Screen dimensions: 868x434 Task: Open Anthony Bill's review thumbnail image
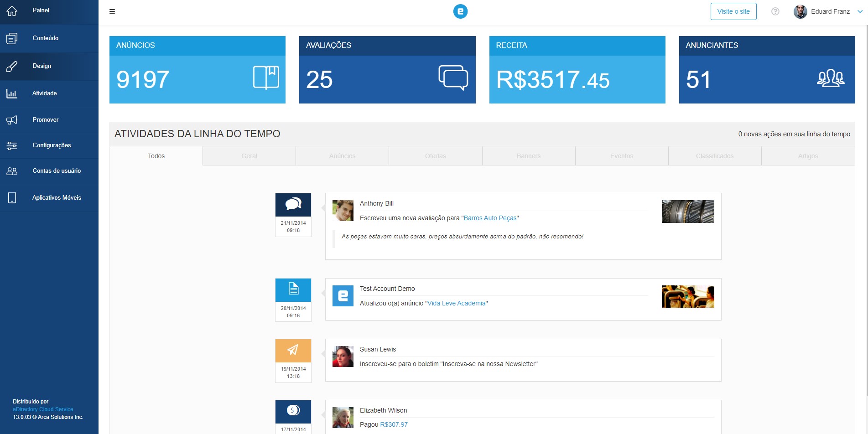(x=688, y=211)
